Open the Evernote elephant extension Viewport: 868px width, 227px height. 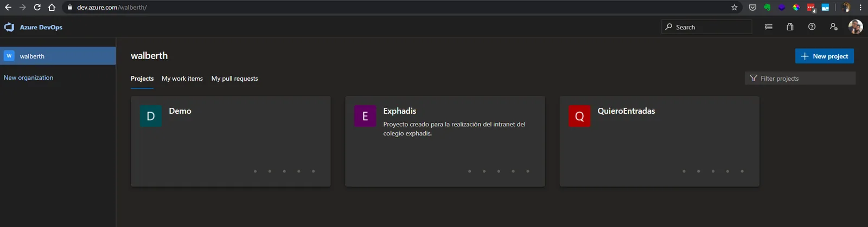pos(767,8)
